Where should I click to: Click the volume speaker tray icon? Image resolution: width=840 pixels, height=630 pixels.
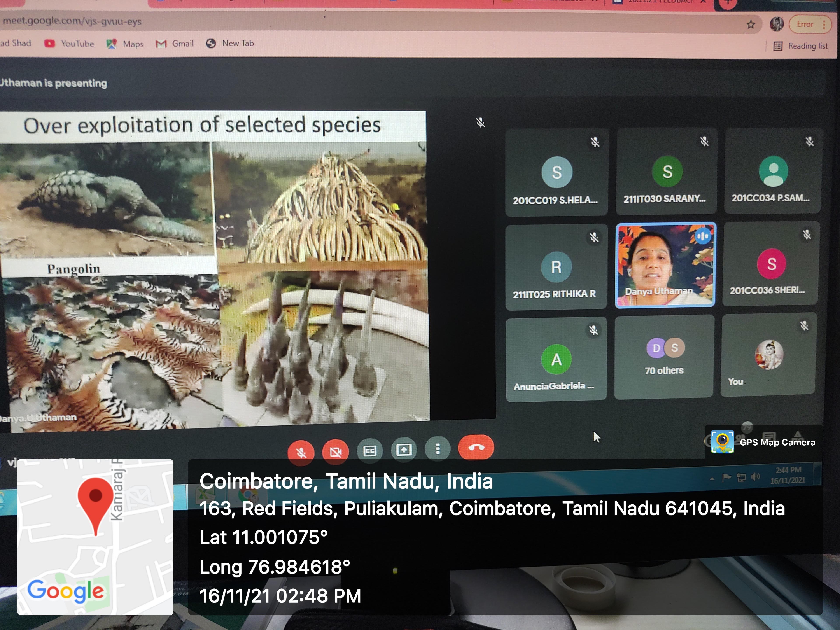pos(755,477)
